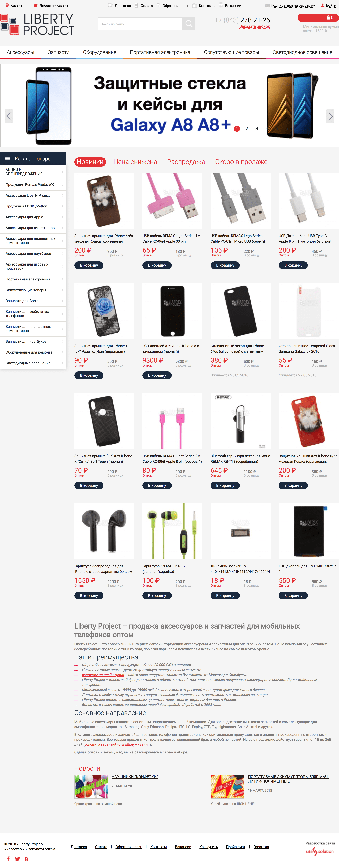Open Facebook icon in footer
This screenshot has width=339, height=868.
click(x=8, y=859)
